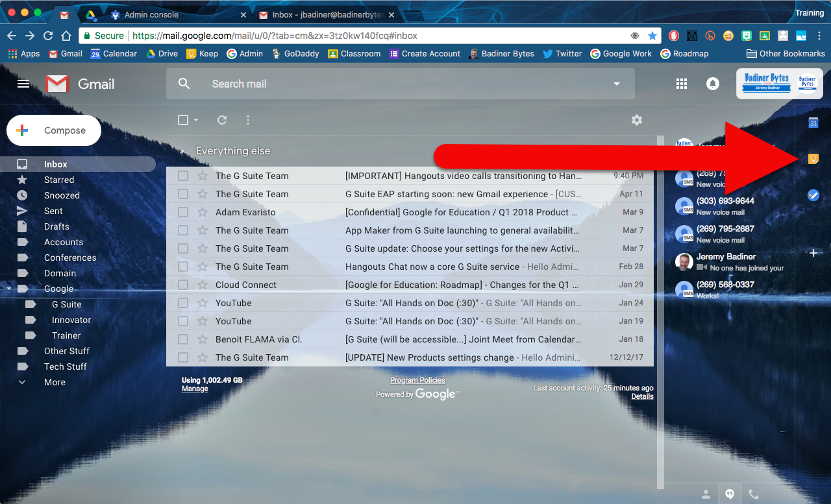Image resolution: width=831 pixels, height=504 pixels.
Task: Click the search magnifier icon
Action: coord(184,84)
